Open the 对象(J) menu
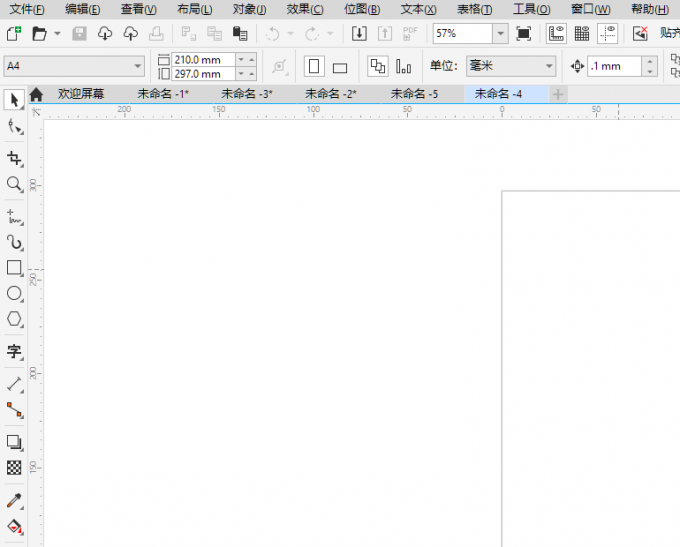The height and width of the screenshot is (547, 680). point(249,9)
